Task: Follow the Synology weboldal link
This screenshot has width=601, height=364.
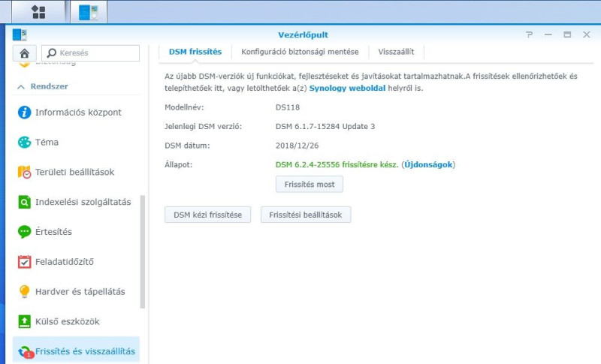Action: (347, 88)
